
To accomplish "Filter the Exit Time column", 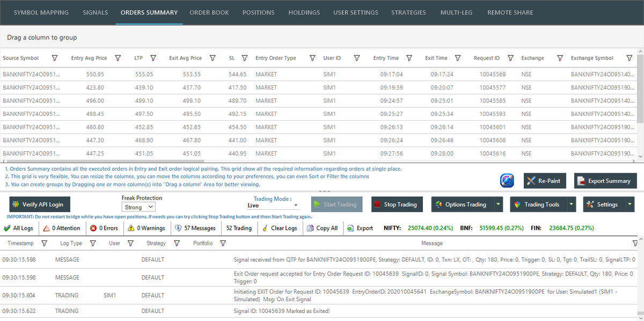I will click(x=458, y=58).
